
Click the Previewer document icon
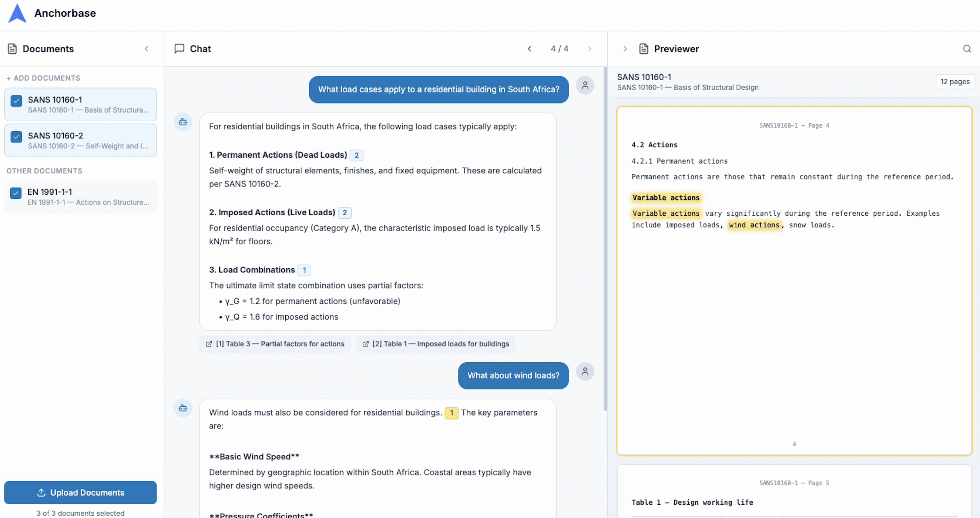[643, 49]
